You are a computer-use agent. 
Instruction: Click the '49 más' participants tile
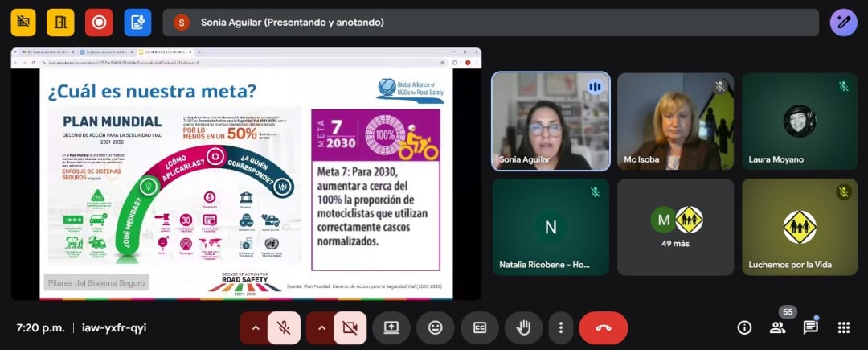tap(675, 227)
